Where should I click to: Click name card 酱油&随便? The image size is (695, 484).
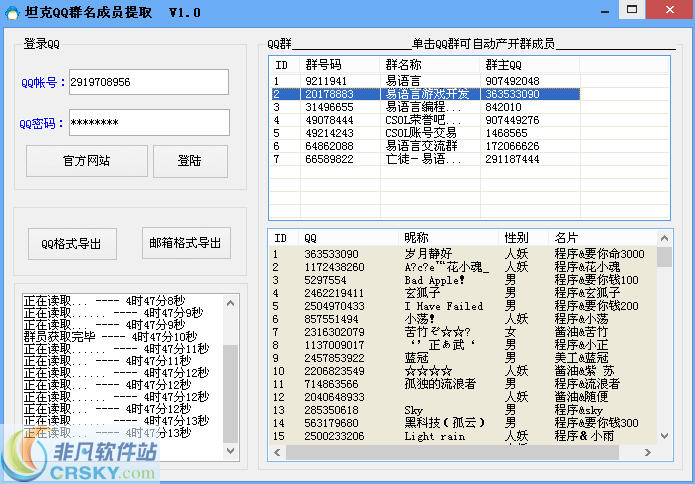coord(581,397)
